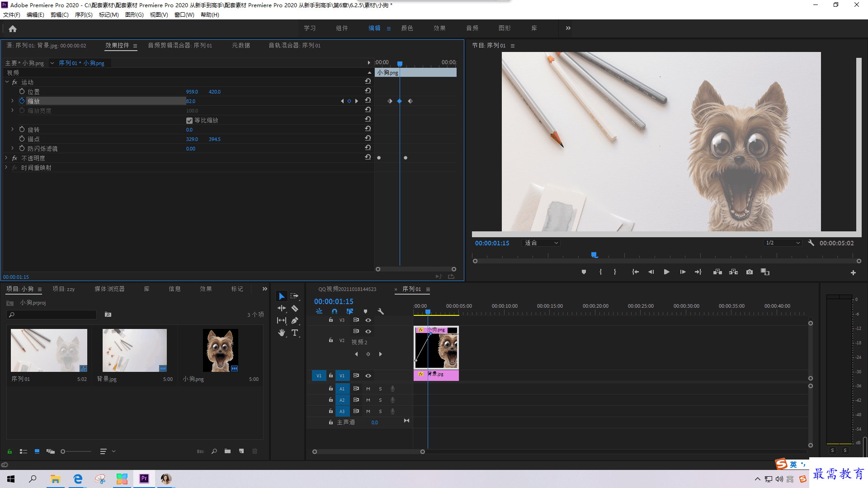The height and width of the screenshot is (488, 868).
Task: Open playback resolution dropdown 1/2
Action: click(783, 243)
